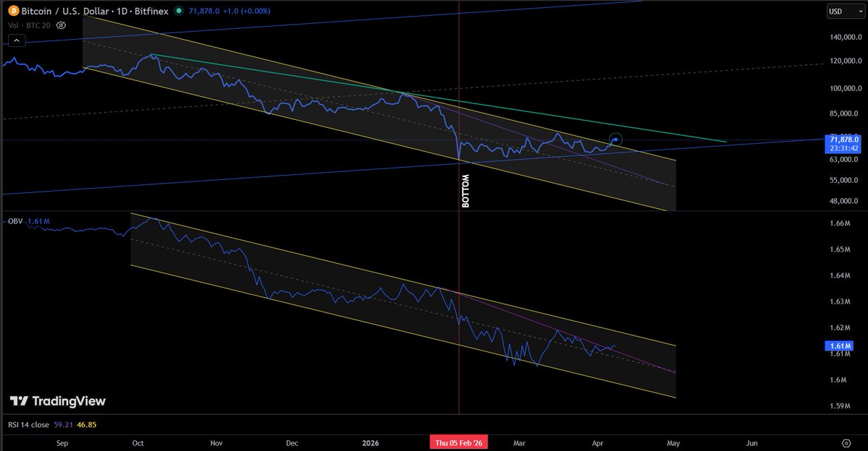Click the 1.63M OBV axis label
Viewport: 868px width, 451px height.
[x=839, y=301]
